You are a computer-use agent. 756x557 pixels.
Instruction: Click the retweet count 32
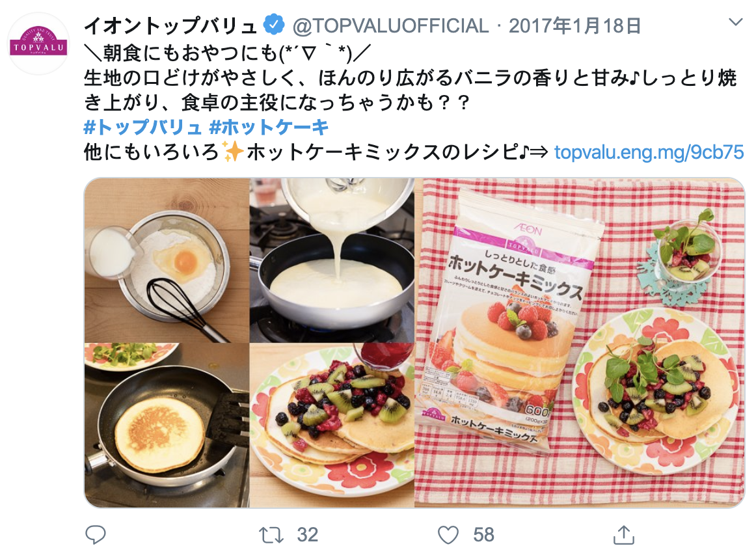pos(308,535)
